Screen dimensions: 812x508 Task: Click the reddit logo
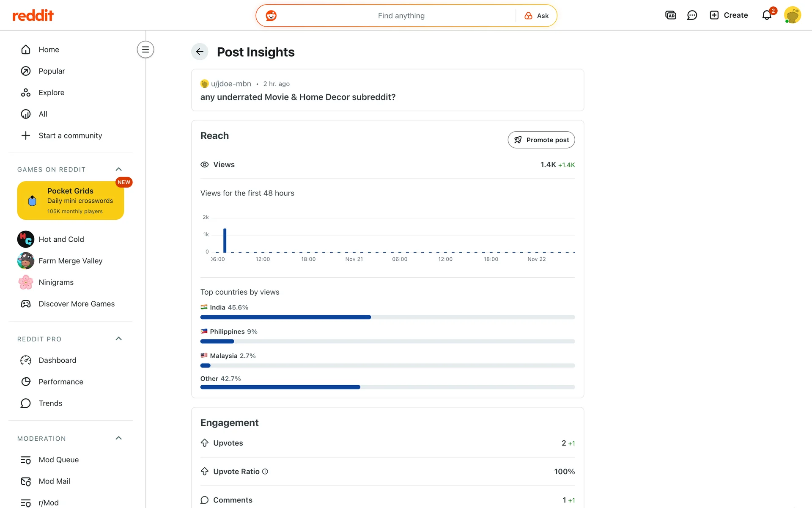pos(33,16)
